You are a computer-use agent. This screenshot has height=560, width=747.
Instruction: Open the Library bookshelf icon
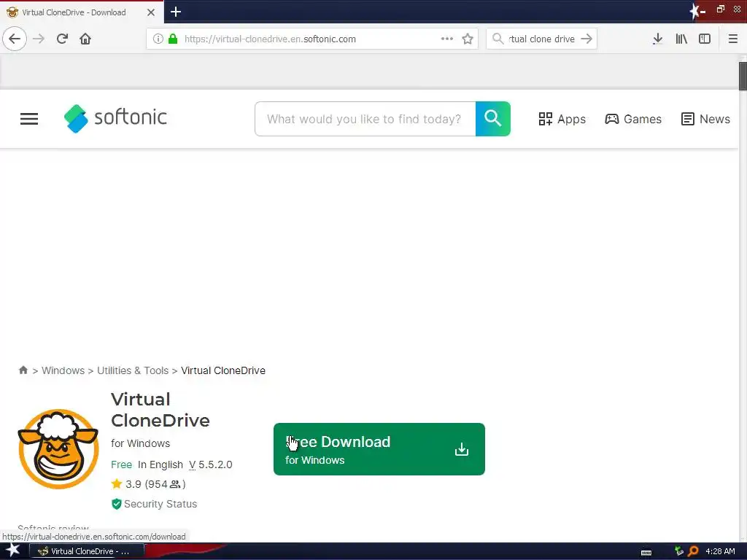point(681,39)
